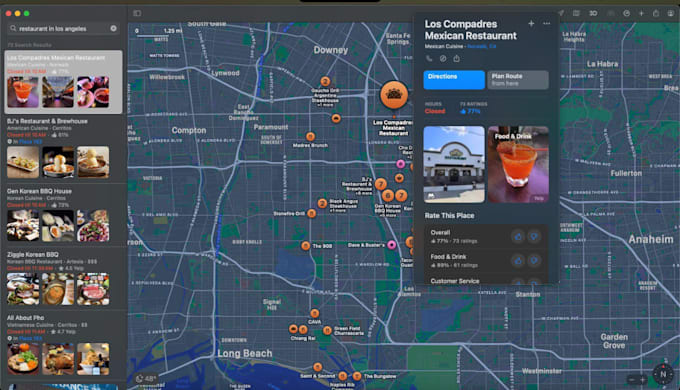The image size is (680, 390).
Task: Select All About Pho result
Action: (x=63, y=345)
